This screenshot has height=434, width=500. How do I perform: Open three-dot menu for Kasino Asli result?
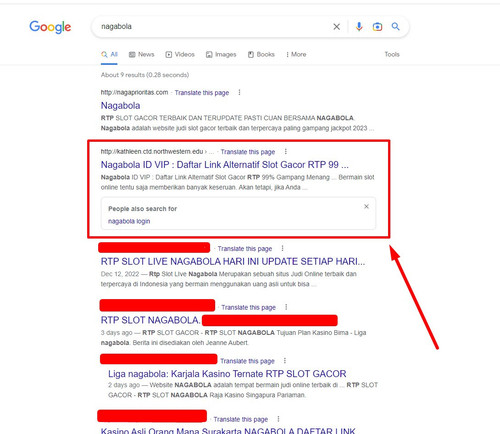click(x=278, y=419)
